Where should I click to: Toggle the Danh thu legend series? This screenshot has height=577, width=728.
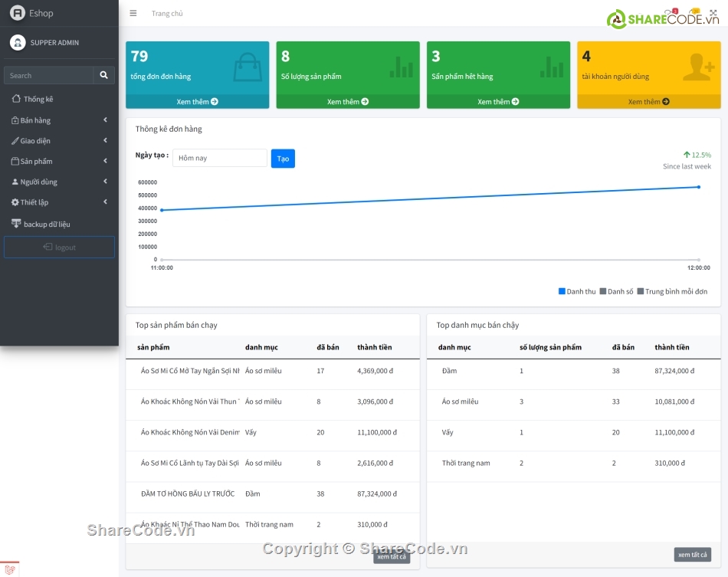tap(577, 291)
